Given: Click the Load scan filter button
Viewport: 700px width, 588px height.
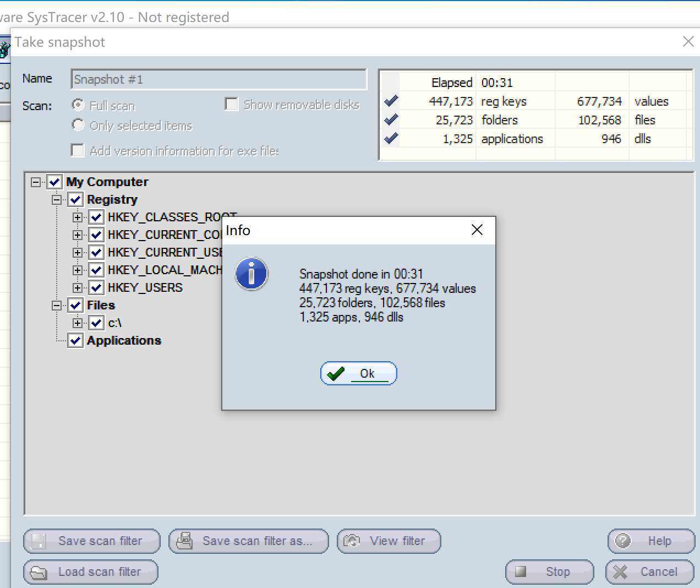Looking at the screenshot, I should [x=91, y=571].
